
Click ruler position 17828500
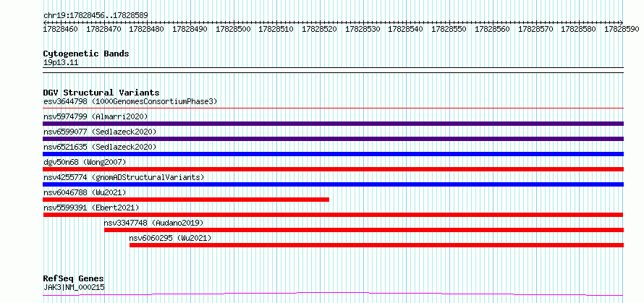tap(232, 29)
